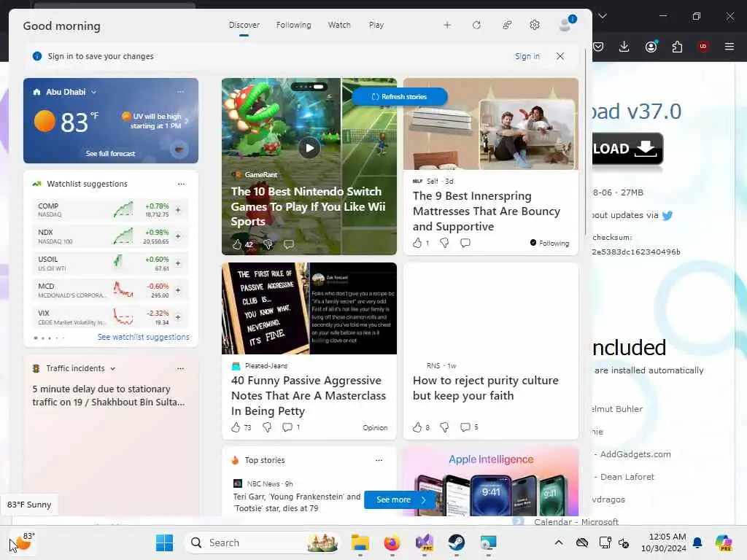This screenshot has width=747, height=560.
Task: Switch to the Play tab
Action: [376, 25]
